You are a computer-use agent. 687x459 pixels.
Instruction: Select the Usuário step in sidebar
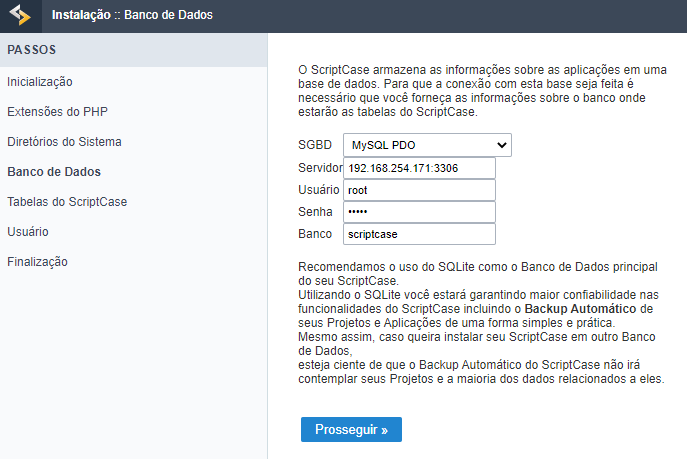tap(28, 232)
